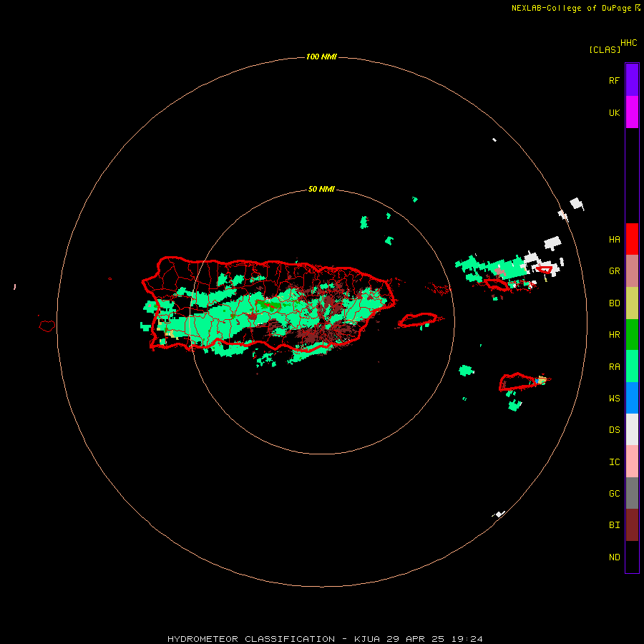Click the HA red legend swatch
The width and height of the screenshot is (644, 644).
[632, 239]
